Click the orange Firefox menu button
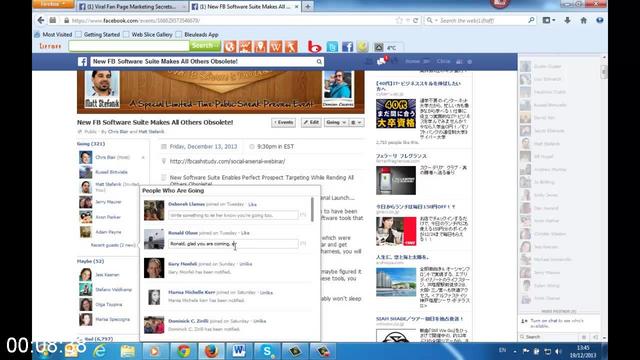Viewport: 640px width, 360px height. (53, 4)
